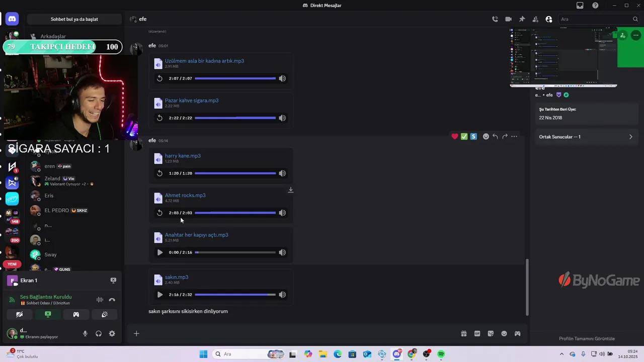The image size is (644, 362).
Task: Click the Ara search field in Discord header
Action: pos(599,19)
